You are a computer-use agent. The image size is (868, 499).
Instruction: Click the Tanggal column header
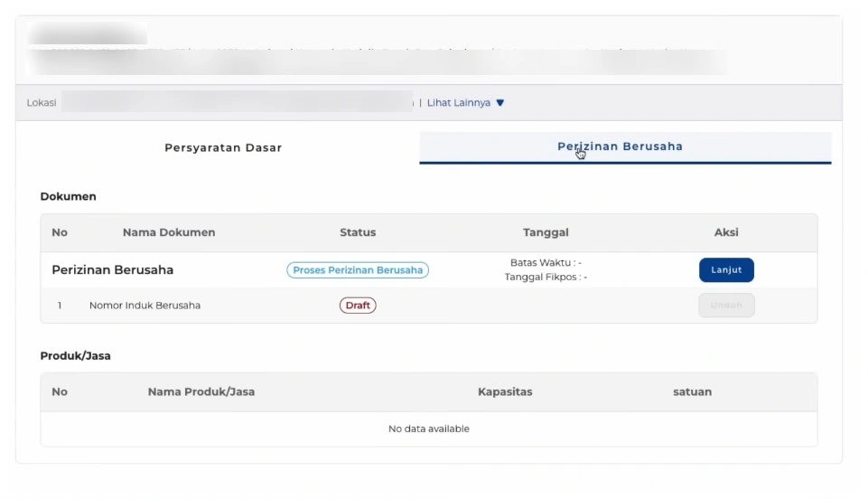(x=546, y=232)
